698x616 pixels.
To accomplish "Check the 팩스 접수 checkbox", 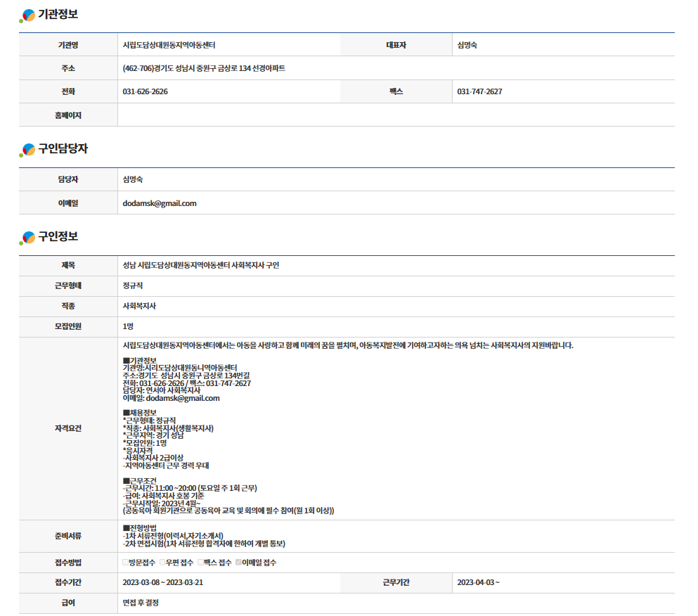I will point(200,562).
